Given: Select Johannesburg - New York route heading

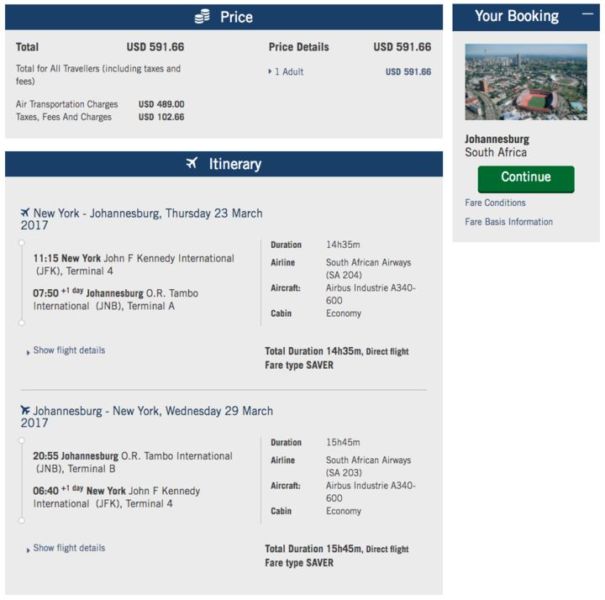Looking at the screenshot, I should pyautogui.click(x=147, y=417).
